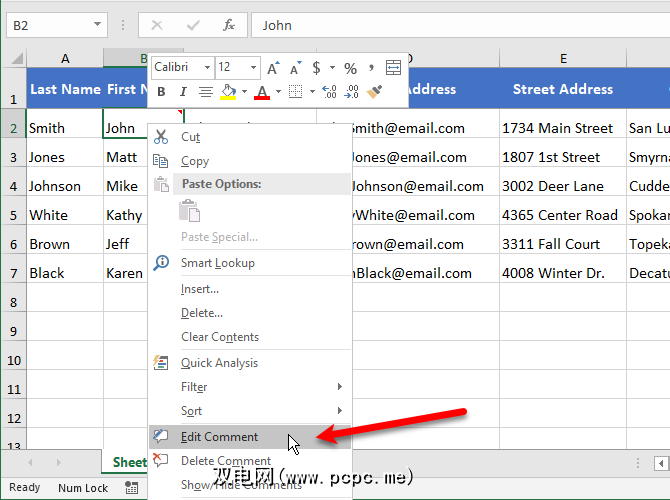
Task: Choose Copy from context menu
Action: [250, 161]
